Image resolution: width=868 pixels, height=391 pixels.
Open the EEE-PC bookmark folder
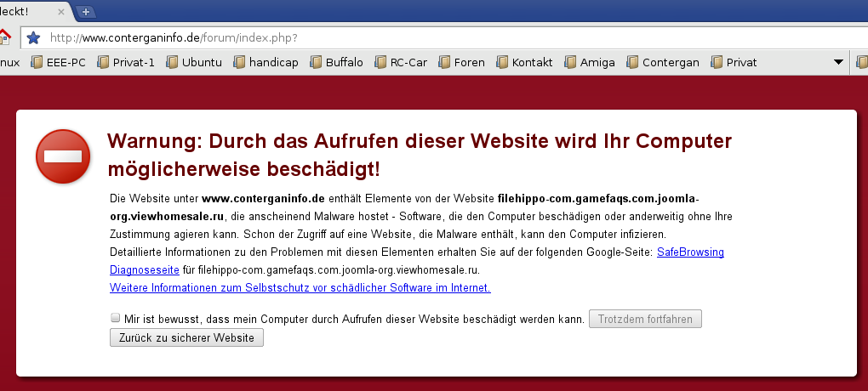point(58,62)
